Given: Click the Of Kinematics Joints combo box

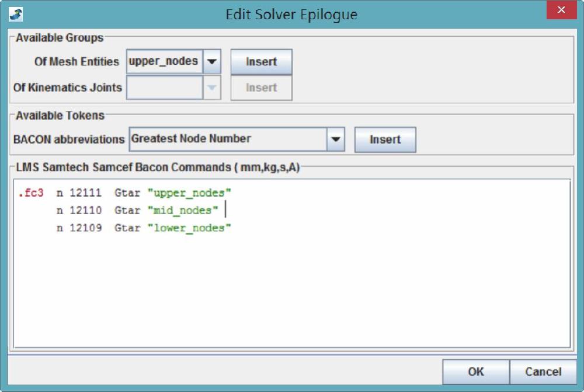Looking at the screenshot, I should [x=165, y=87].
